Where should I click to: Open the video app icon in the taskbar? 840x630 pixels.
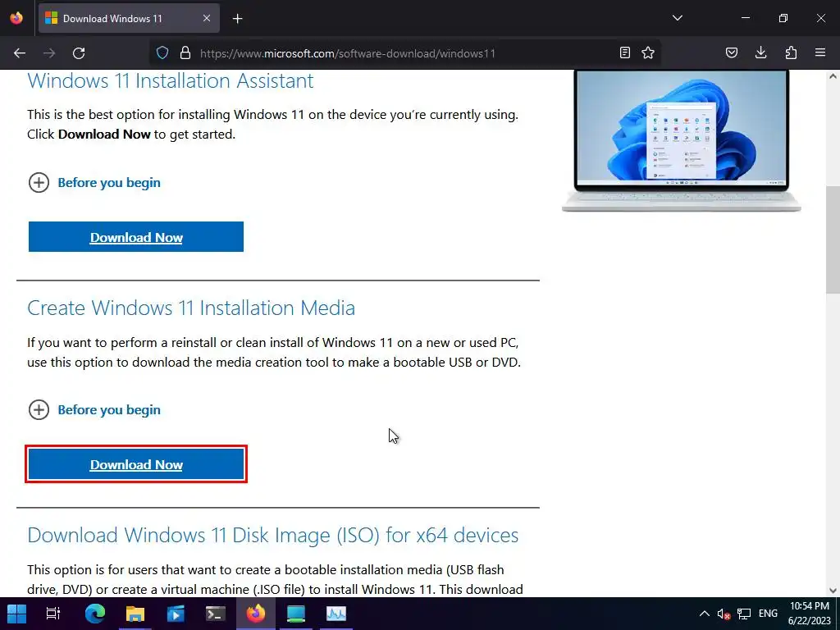point(176,614)
